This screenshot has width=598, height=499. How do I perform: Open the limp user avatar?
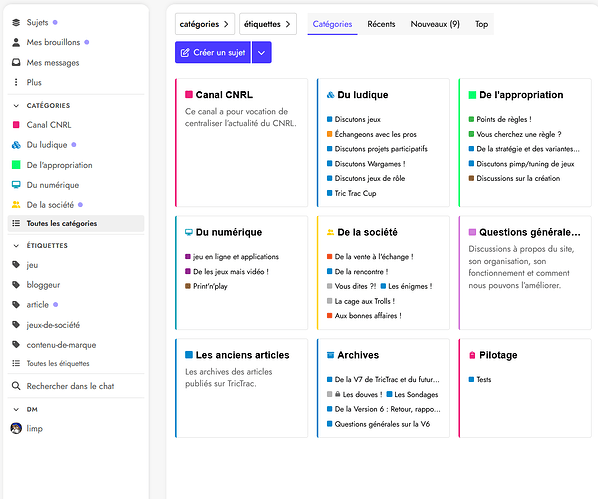point(16,428)
